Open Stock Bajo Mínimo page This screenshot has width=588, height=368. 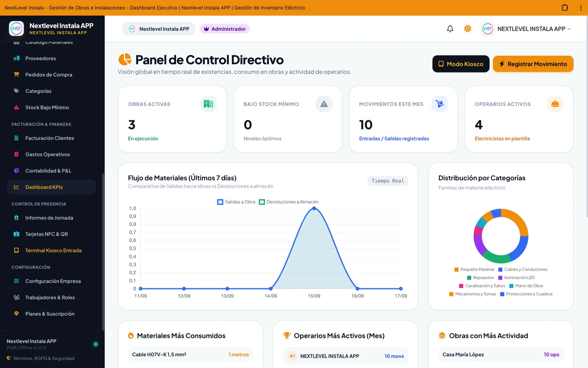[x=51, y=107]
